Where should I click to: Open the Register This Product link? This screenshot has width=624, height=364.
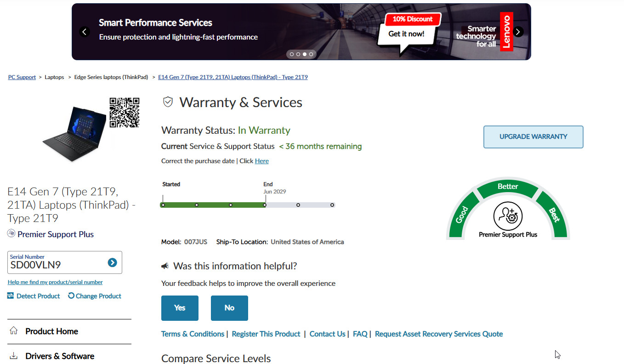pyautogui.click(x=266, y=334)
